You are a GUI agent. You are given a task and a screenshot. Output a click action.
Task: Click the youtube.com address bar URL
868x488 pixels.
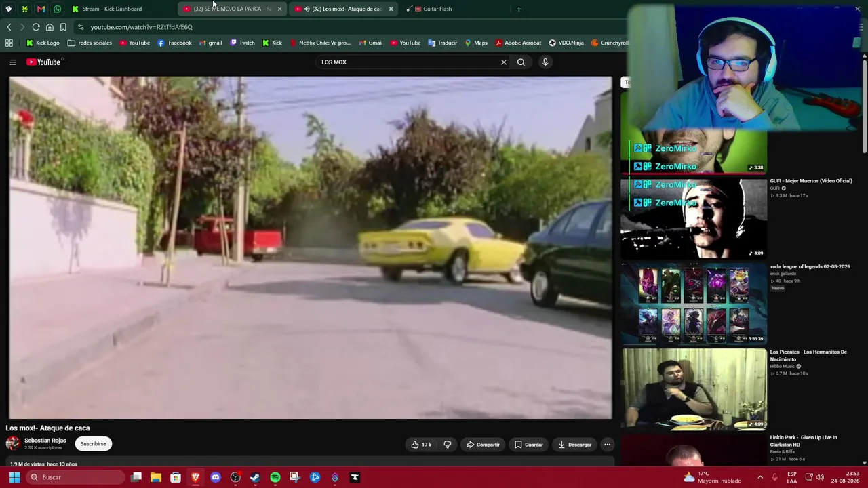(142, 27)
